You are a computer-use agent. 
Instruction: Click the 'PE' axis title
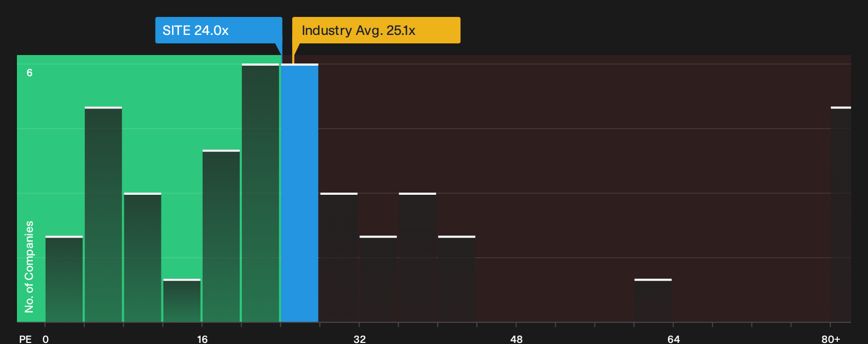[25, 339]
